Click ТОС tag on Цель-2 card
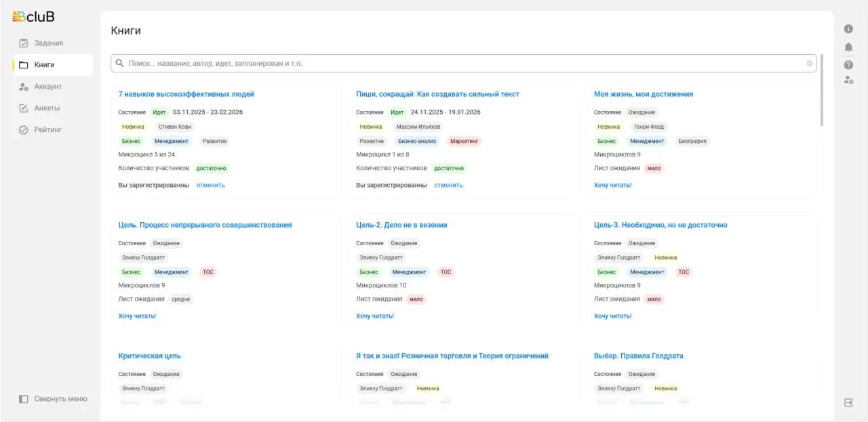This screenshot has width=868, height=422. pos(446,272)
